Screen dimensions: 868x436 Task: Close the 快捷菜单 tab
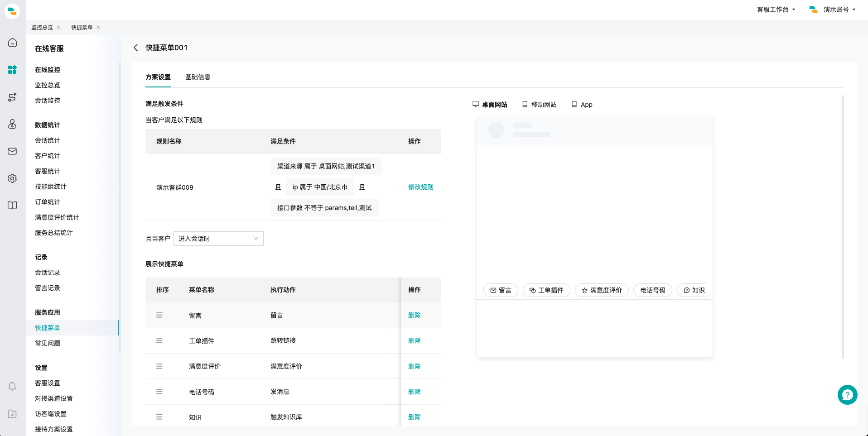pos(98,27)
